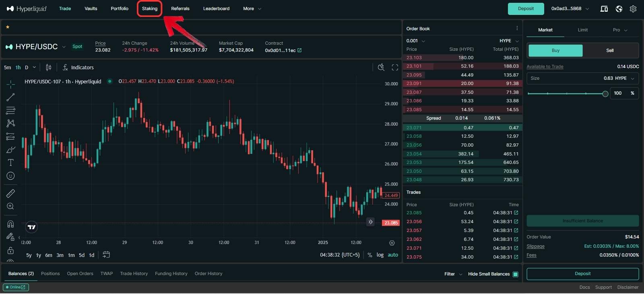
Task: Open the Pro order type dropdown
Action: point(620,30)
